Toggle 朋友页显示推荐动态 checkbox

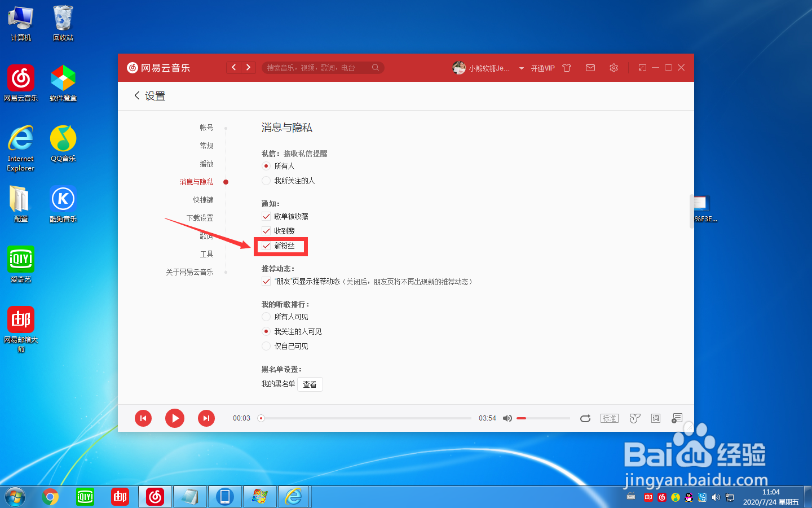[x=266, y=281]
